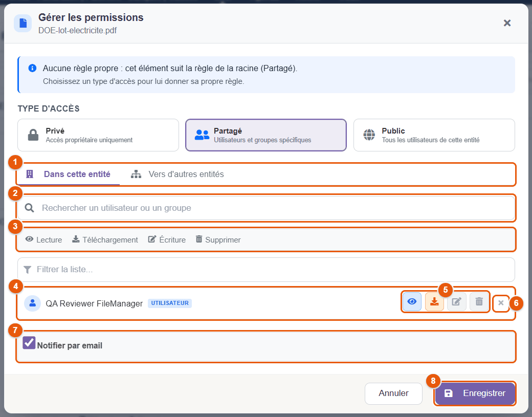532x417 pixels.
Task: Click the padlock icon of Privé
Action: (x=33, y=135)
